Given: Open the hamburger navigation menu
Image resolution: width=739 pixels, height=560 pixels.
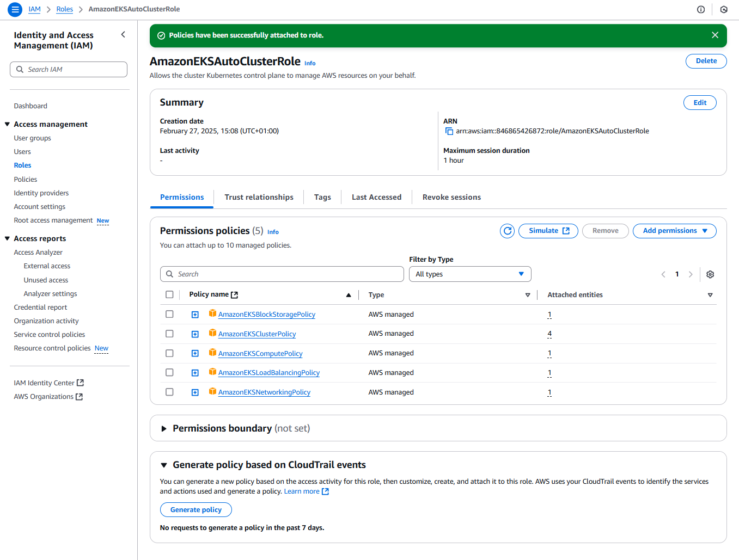Looking at the screenshot, I should coord(15,9).
